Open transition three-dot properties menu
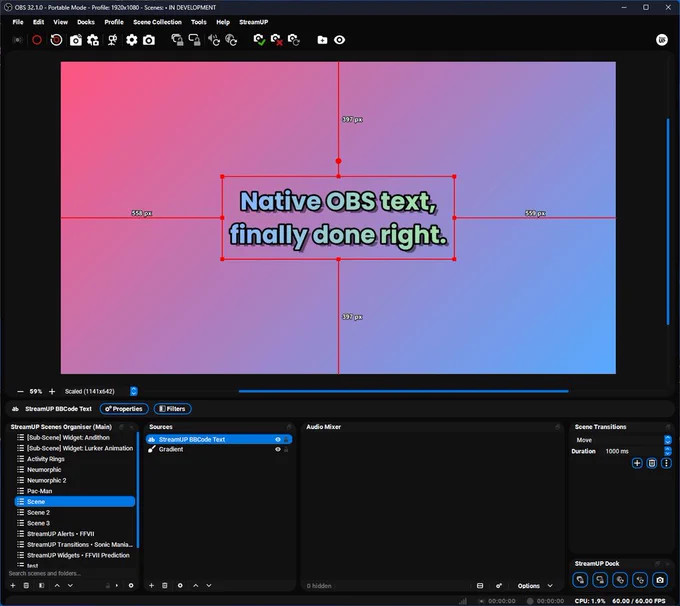680x606 pixels. [666, 463]
